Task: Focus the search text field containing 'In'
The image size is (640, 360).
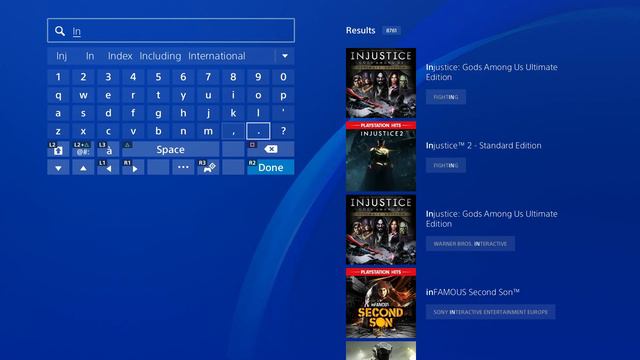Action: tap(171, 31)
